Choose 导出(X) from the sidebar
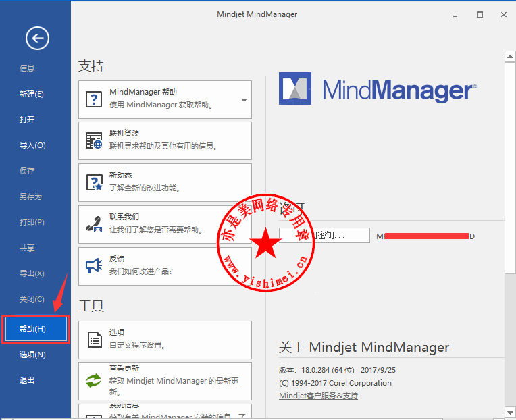516x420 pixels. point(32,273)
